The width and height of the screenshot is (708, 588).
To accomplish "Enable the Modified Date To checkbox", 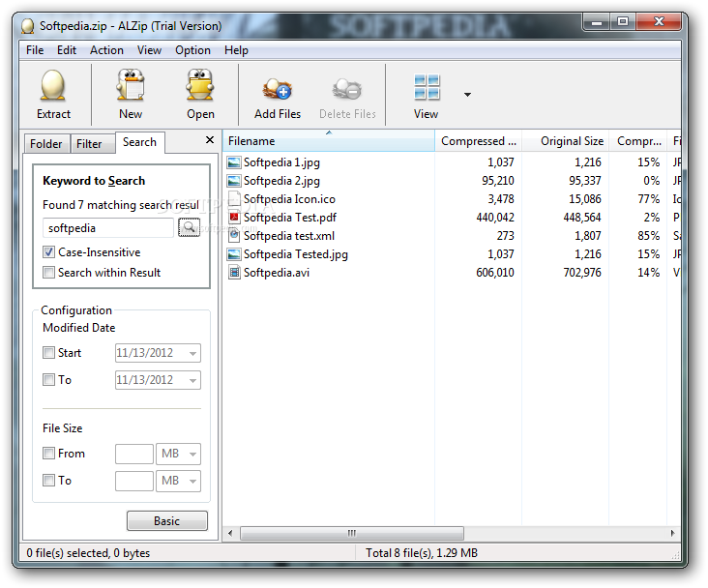I will 48,379.
